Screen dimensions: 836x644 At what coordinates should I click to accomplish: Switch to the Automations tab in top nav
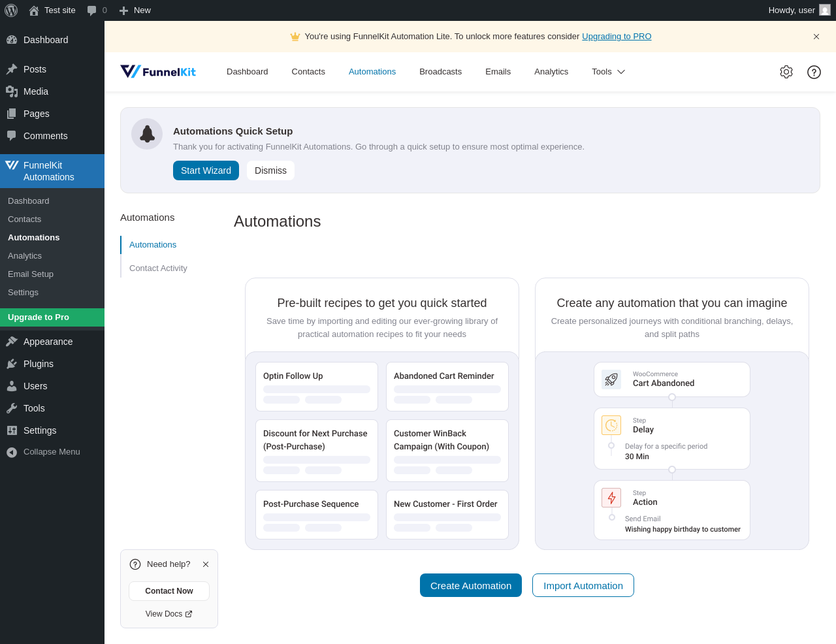372,72
